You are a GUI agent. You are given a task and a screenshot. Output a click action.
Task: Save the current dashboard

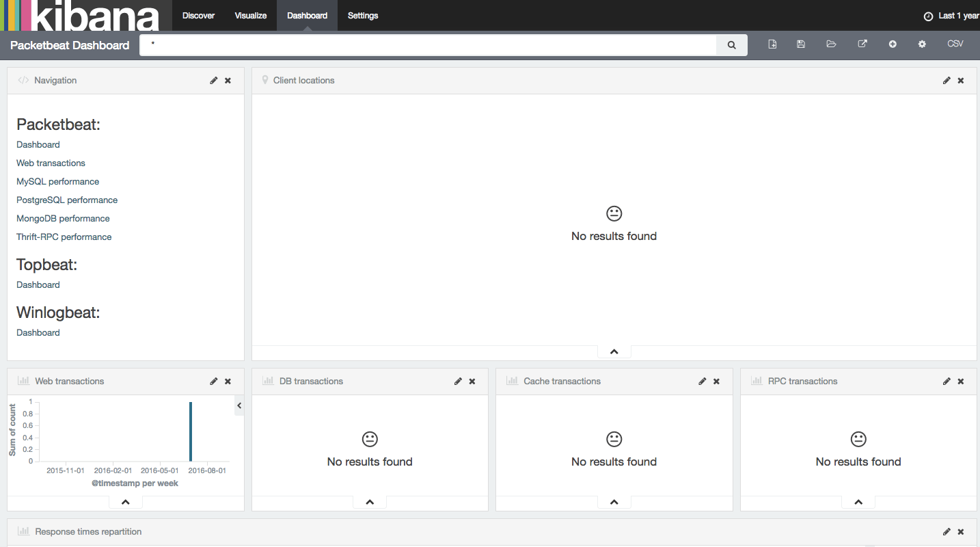tap(801, 44)
